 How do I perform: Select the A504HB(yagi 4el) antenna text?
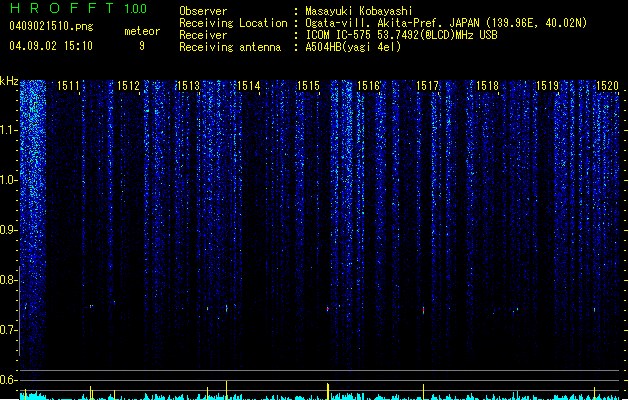pos(353,47)
